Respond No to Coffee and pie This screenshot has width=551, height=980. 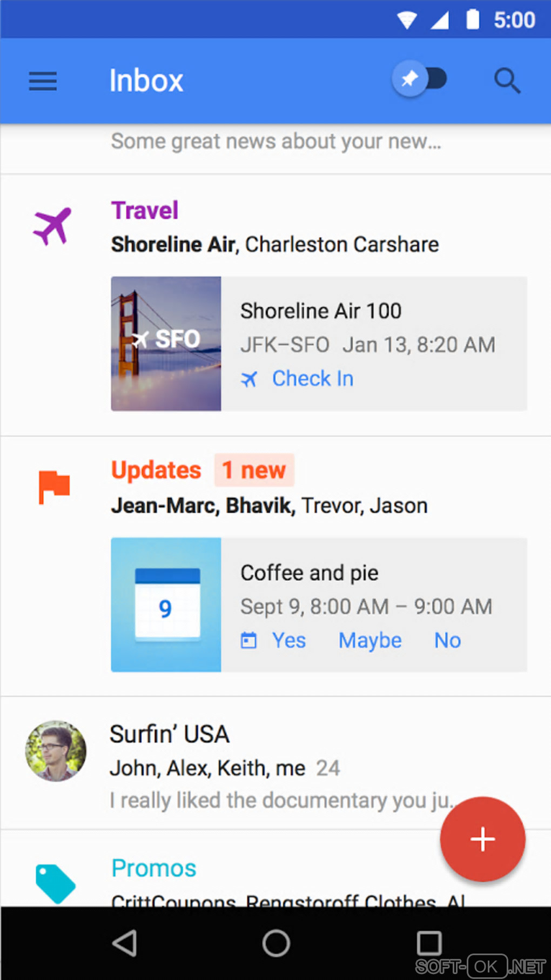point(447,641)
